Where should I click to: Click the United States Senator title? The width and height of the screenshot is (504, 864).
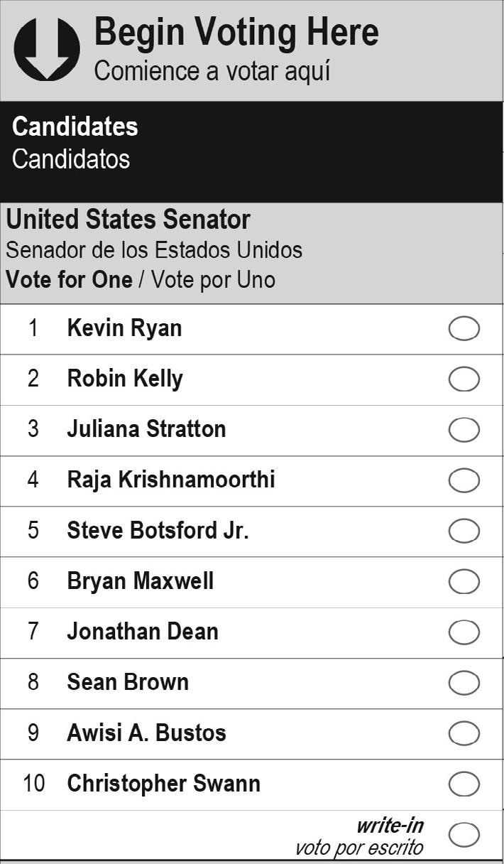click(128, 220)
